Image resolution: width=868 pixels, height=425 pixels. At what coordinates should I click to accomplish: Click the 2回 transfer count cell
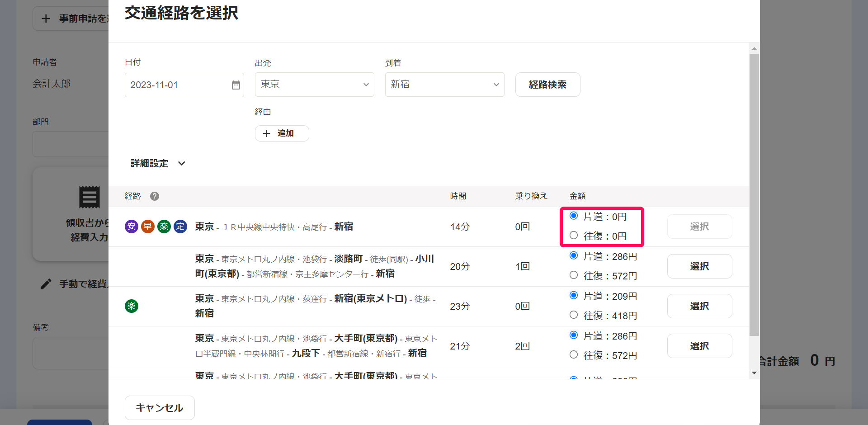pos(522,346)
